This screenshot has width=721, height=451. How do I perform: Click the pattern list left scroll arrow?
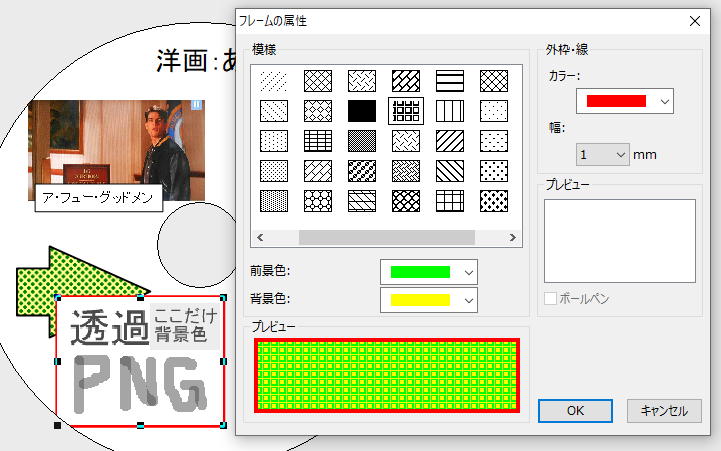click(x=260, y=238)
